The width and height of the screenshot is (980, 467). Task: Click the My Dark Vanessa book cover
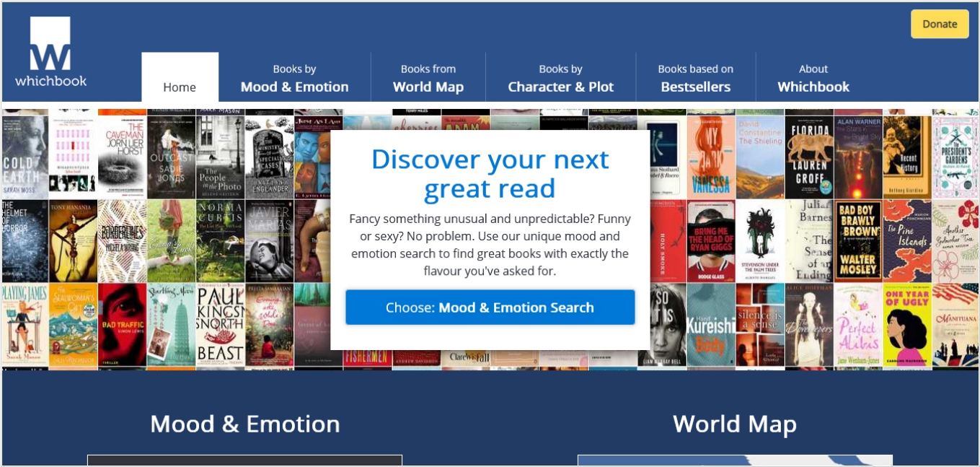pyautogui.click(x=710, y=157)
